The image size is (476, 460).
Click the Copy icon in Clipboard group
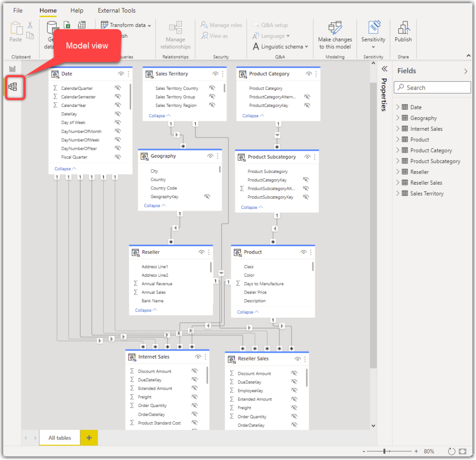click(30, 35)
